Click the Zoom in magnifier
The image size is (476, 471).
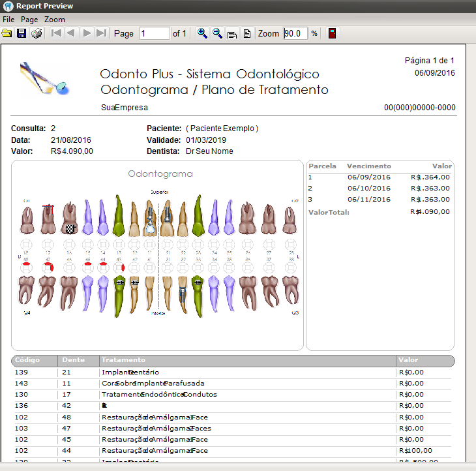coord(202,33)
